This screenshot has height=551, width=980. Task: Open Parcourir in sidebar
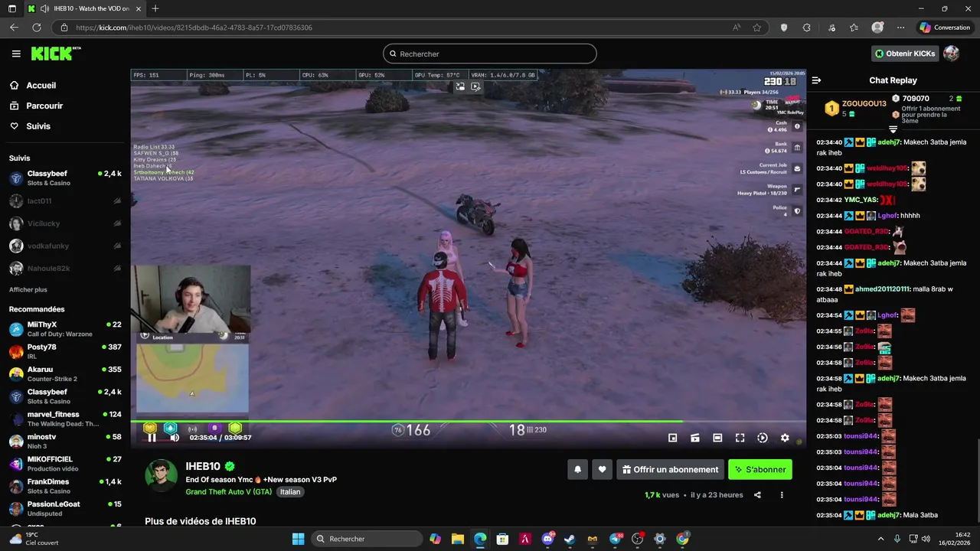coord(44,106)
